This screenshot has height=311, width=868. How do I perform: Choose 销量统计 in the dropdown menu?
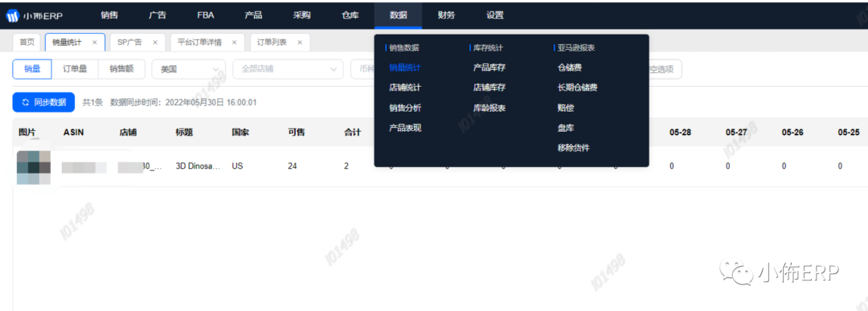click(x=405, y=68)
